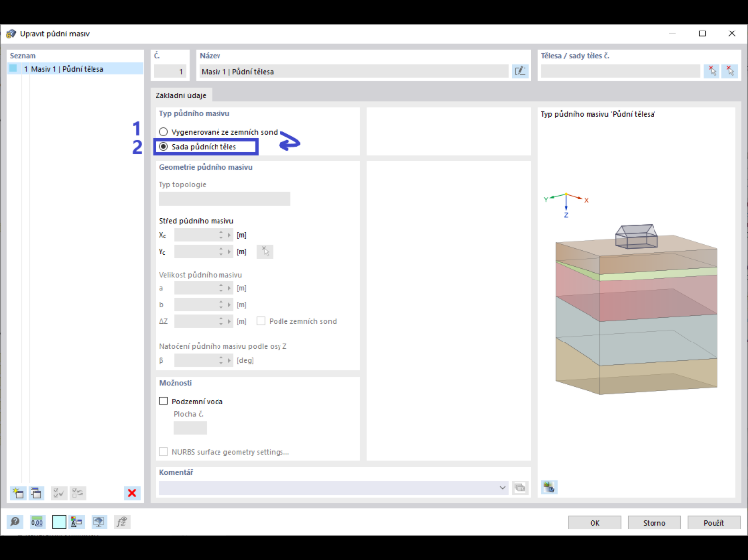748x560 pixels.
Task: Switch to the Základní údaje tab
Action: [181, 95]
